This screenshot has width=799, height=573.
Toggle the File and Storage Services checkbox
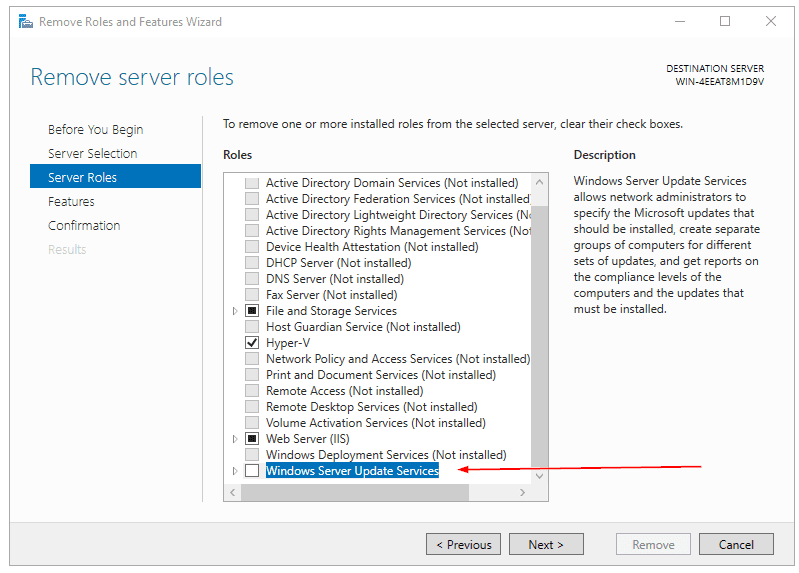click(252, 310)
